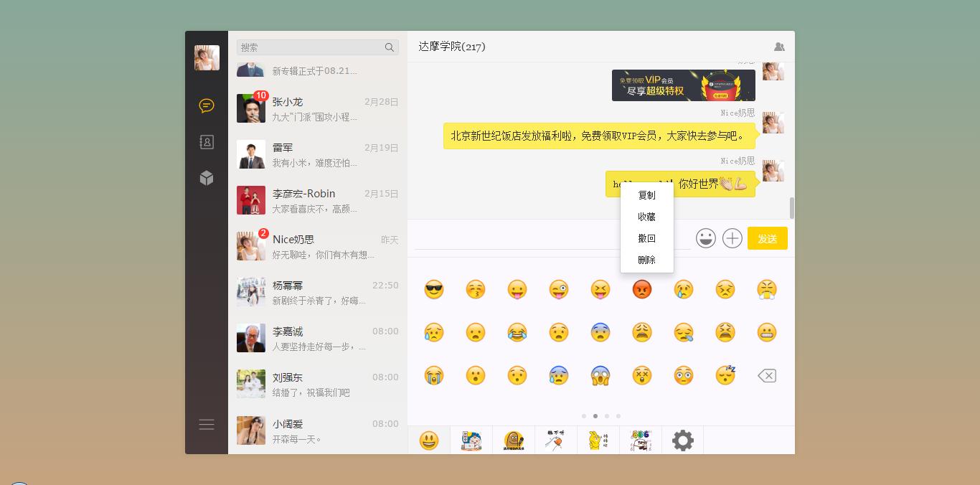Viewport: 980px width, 485px height.
Task: Insert the winking tongue-out emoji
Action: click(x=559, y=289)
